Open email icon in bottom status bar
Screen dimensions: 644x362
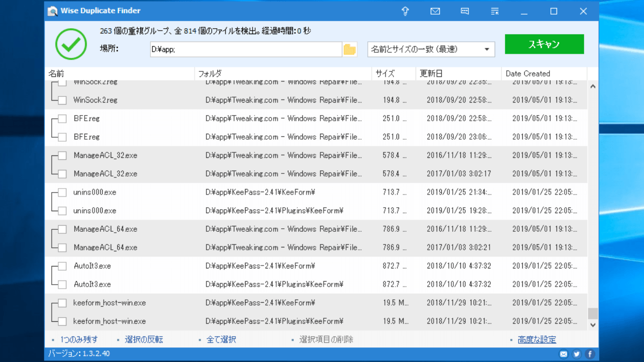click(563, 354)
